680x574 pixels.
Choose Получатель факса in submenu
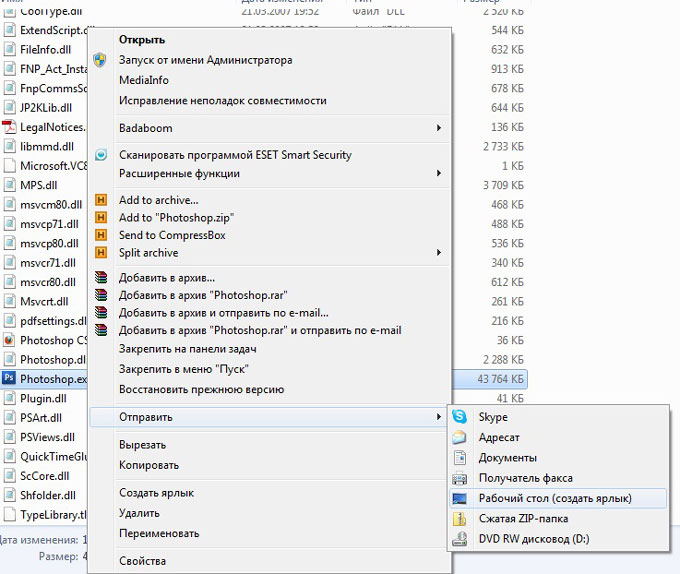click(526, 478)
